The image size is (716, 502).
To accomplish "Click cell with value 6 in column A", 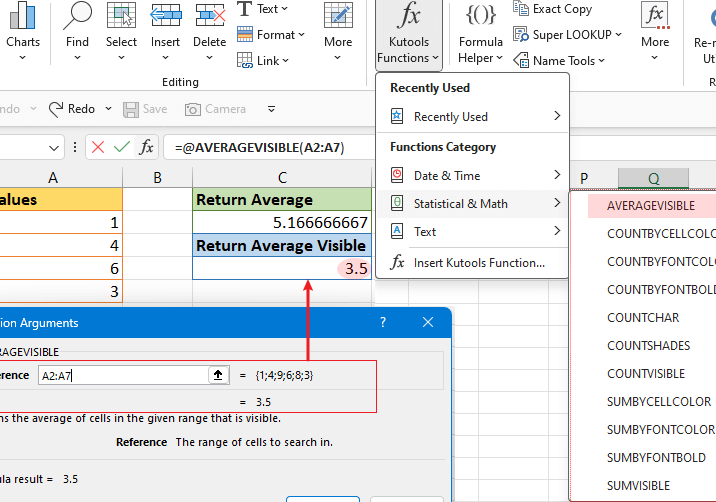I will tap(61, 268).
